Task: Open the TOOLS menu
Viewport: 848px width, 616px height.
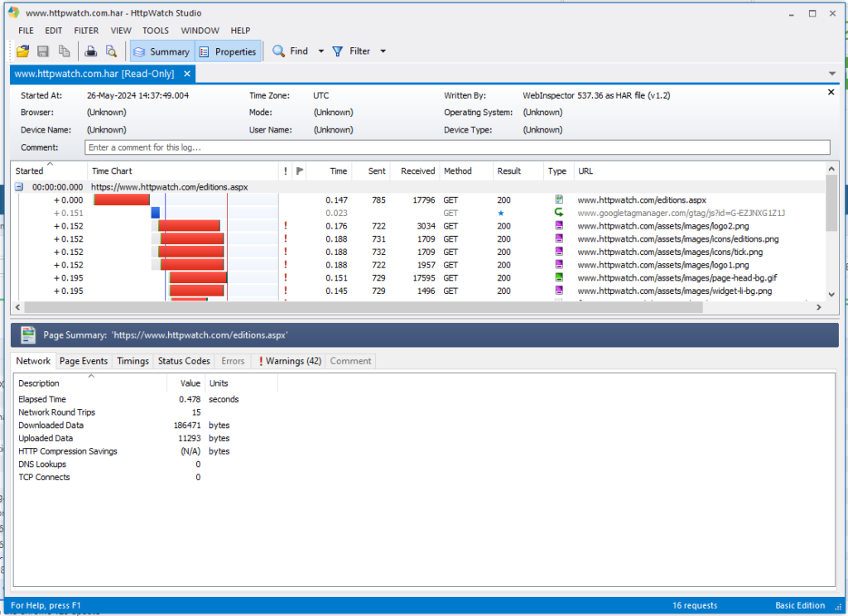Action: [156, 31]
